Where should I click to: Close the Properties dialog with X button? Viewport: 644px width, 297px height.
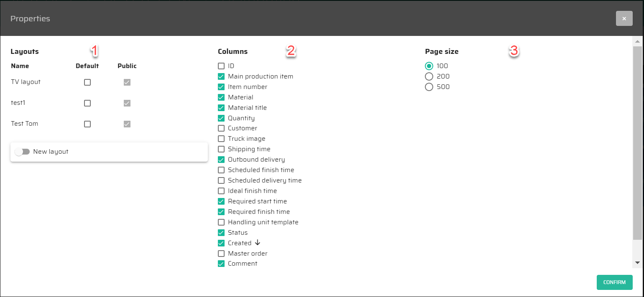point(624,19)
